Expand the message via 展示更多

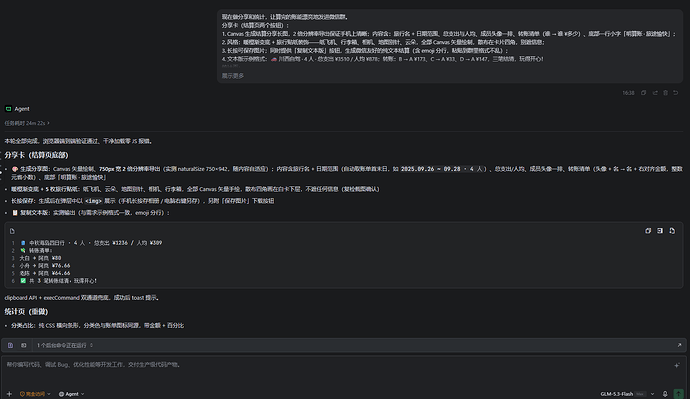coord(233,76)
